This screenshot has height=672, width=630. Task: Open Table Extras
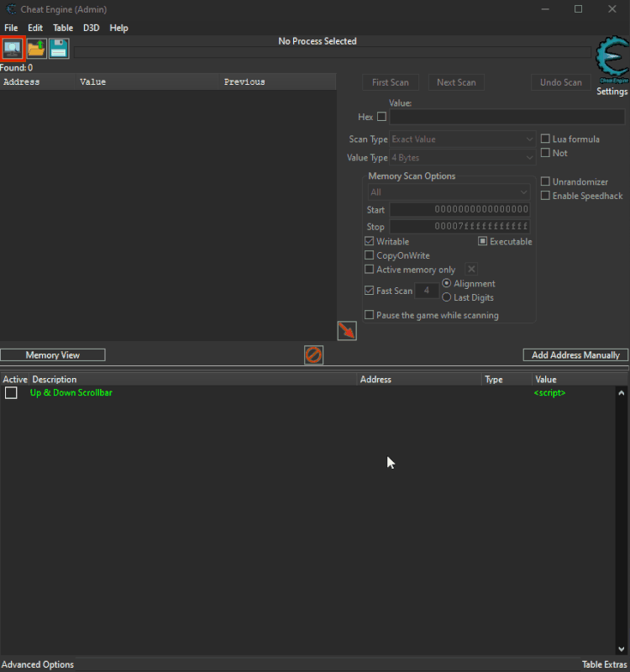pyautogui.click(x=604, y=664)
